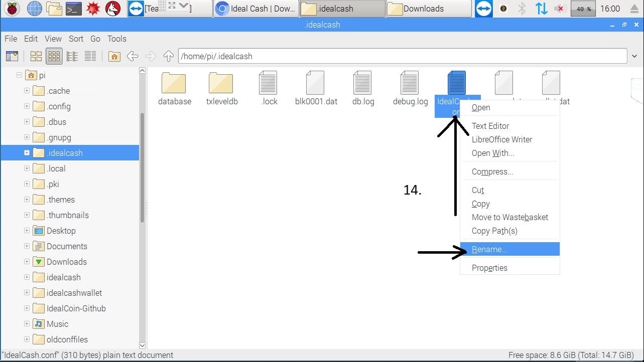Click the CPU usage monitor showing 40%
The width and height of the screenshot is (644, 362).
pyautogui.click(x=583, y=9)
